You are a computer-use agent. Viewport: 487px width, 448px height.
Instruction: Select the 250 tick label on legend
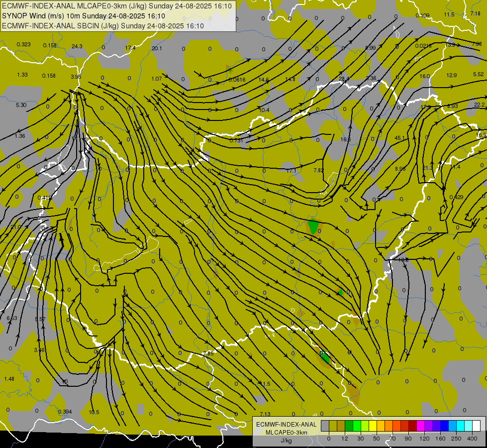(456, 439)
